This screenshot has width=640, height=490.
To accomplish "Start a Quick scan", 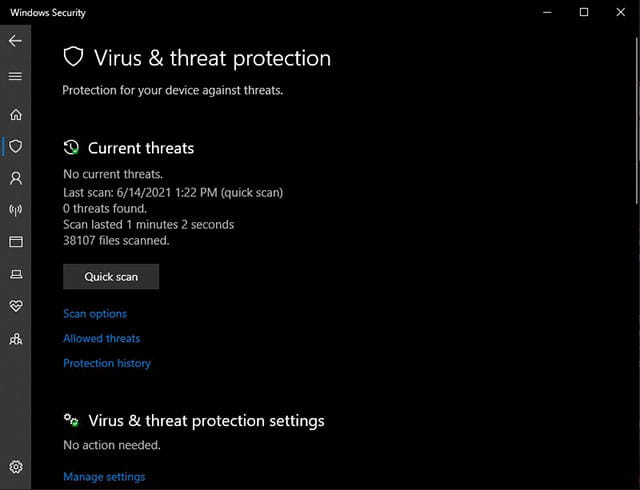I will pos(111,276).
